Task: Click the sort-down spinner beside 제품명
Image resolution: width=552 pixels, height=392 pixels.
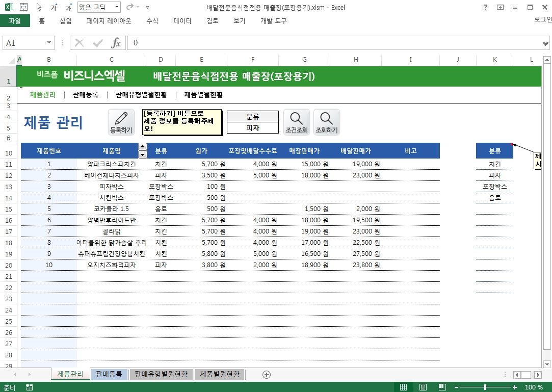Action: click(x=143, y=154)
